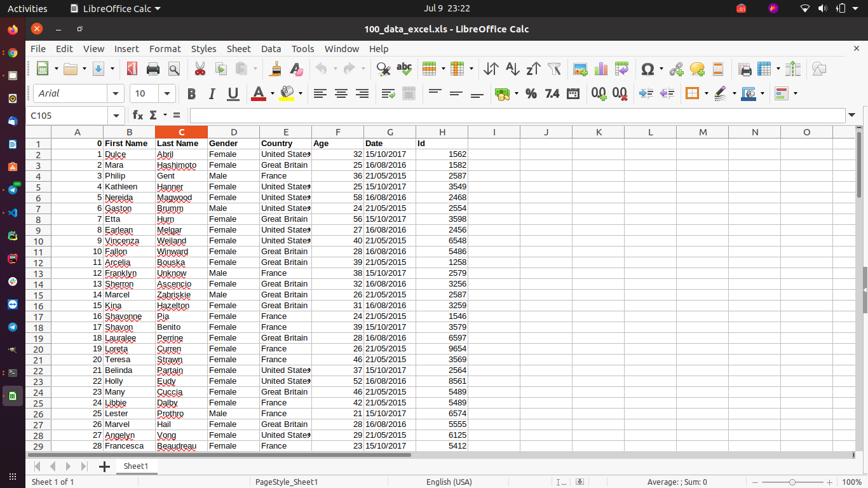The image size is (868, 488).
Task: Expand the font size dropdown
Action: [x=168, y=93]
